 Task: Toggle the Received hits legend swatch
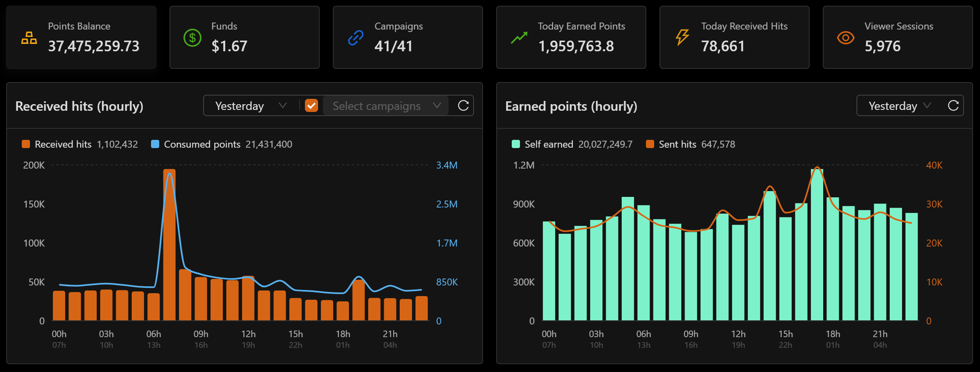(26, 144)
